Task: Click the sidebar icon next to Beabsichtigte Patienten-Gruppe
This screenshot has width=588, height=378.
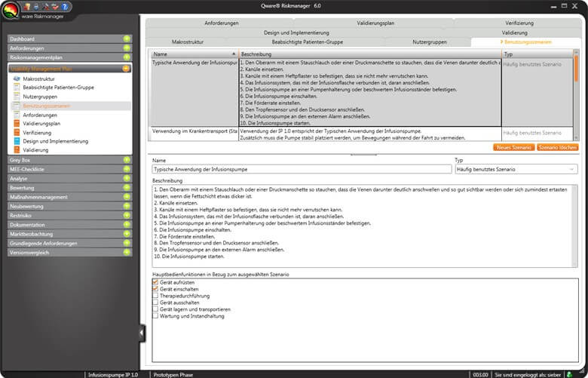Action: (x=17, y=87)
